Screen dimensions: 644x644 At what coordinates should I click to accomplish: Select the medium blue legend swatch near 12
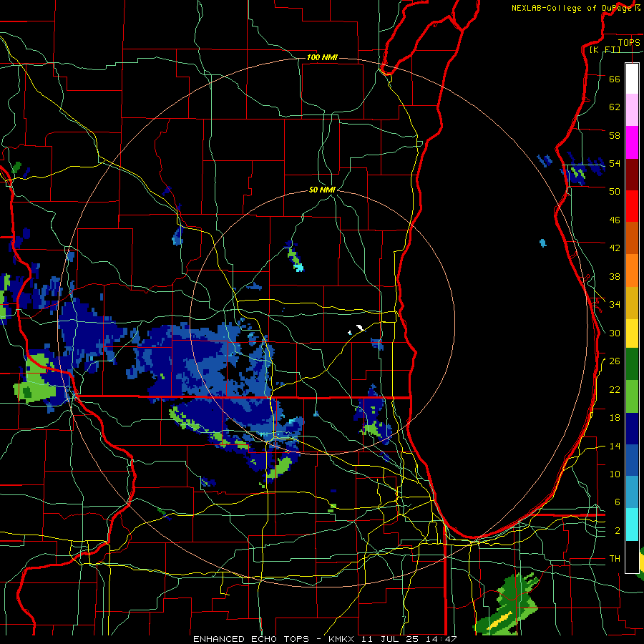pyautogui.click(x=632, y=461)
